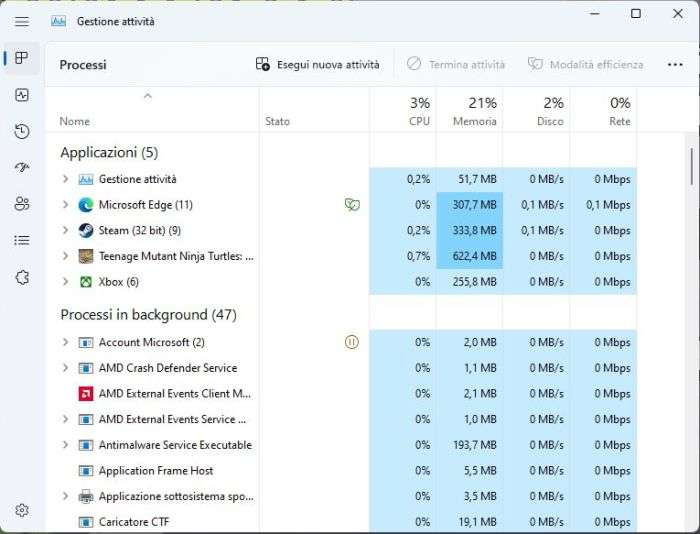The width and height of the screenshot is (700, 534).
Task: Select the 193,7 MB memory cell
Action: click(x=470, y=445)
